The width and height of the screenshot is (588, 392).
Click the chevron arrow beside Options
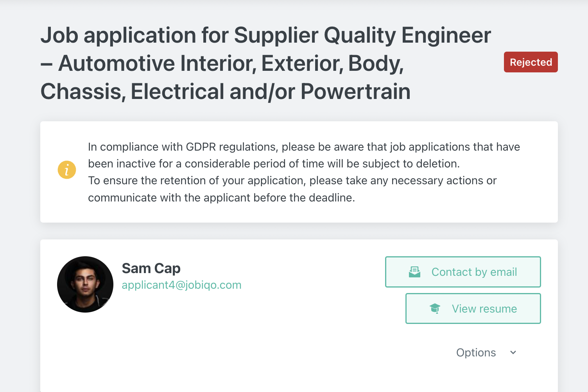(x=513, y=352)
